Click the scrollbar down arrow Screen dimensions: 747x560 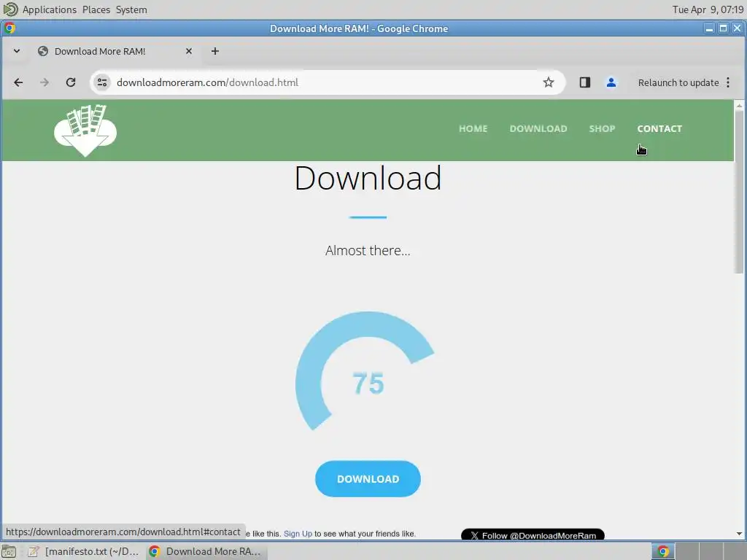pos(739,534)
